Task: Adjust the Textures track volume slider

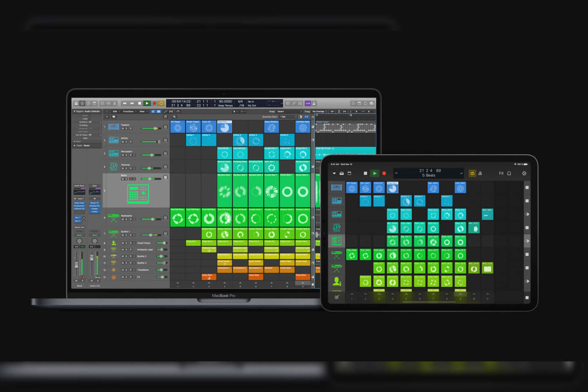Action: 151,168
